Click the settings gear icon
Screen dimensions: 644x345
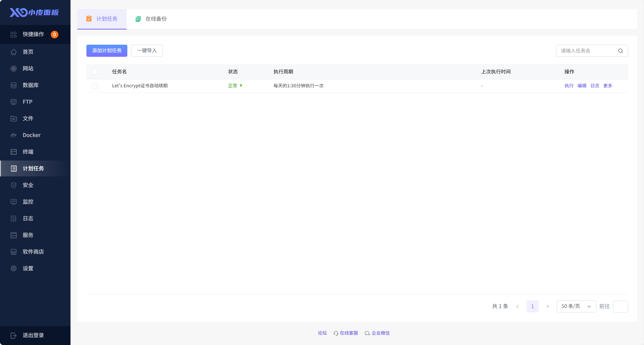(14, 268)
